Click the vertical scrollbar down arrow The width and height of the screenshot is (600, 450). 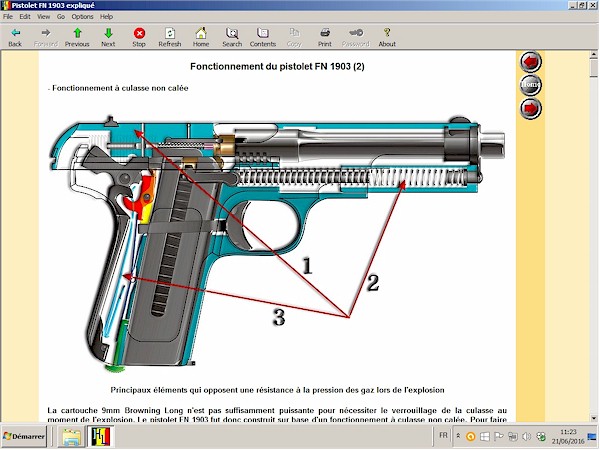click(594, 418)
